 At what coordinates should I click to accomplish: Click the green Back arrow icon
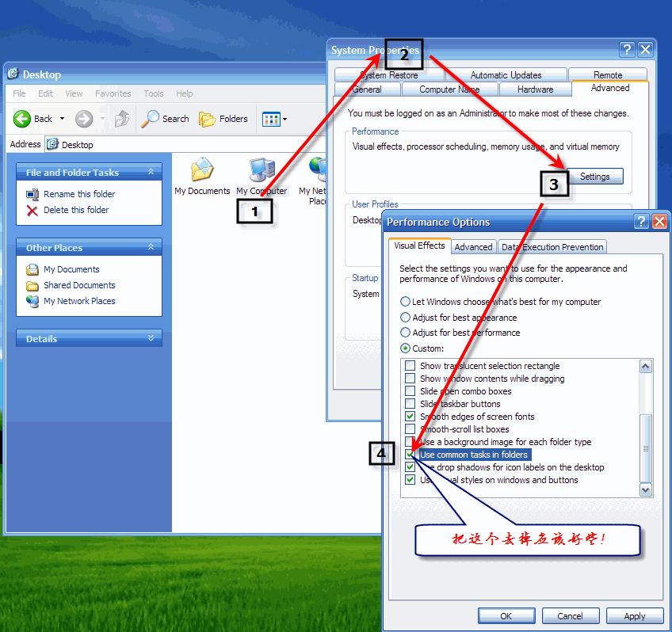[x=22, y=119]
